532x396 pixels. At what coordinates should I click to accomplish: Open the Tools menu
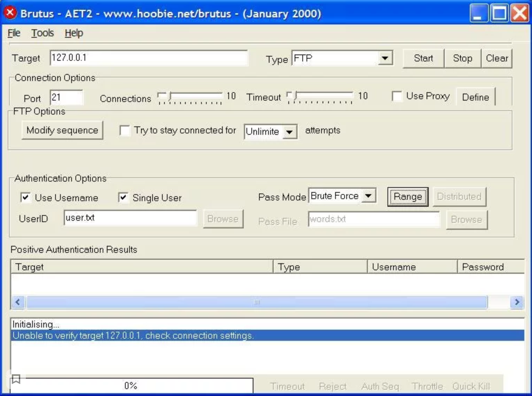(x=43, y=33)
